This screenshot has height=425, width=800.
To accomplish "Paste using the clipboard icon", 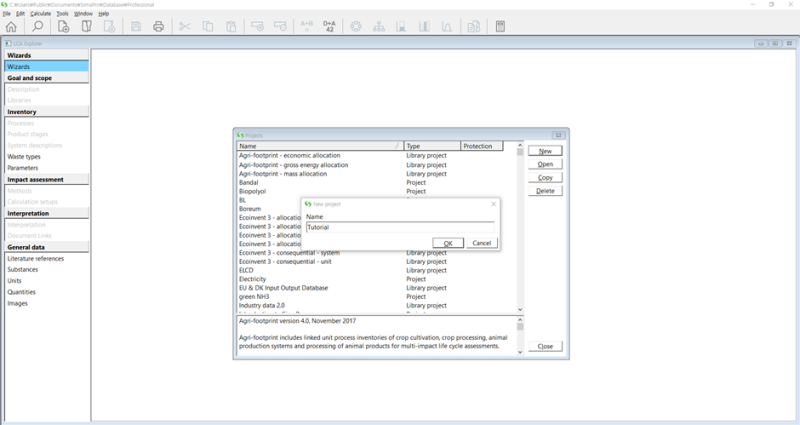I will point(231,27).
